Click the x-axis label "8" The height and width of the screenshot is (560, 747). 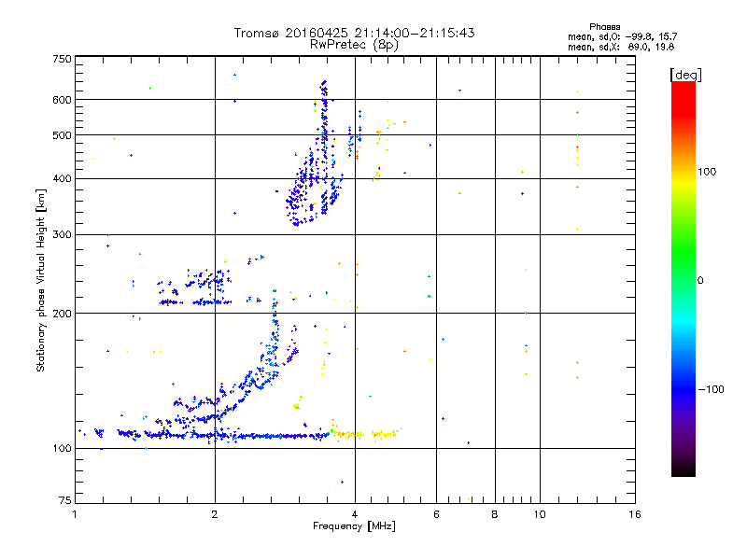click(495, 514)
